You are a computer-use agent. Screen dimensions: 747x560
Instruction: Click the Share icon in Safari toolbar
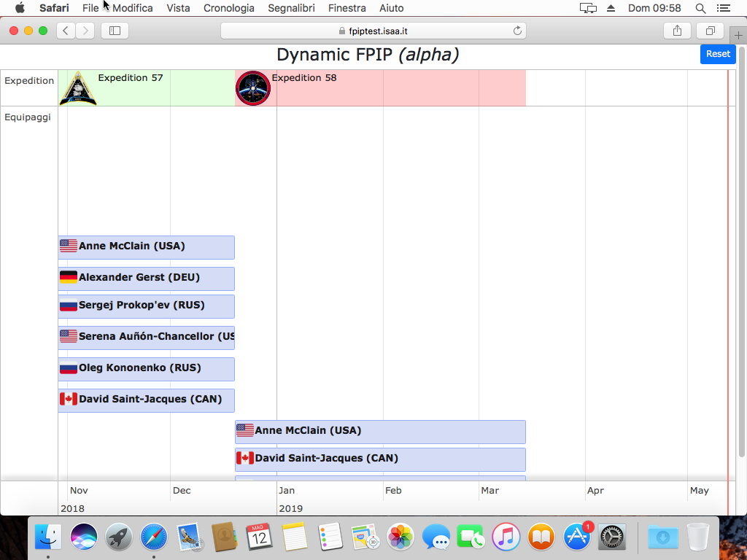coord(677,31)
